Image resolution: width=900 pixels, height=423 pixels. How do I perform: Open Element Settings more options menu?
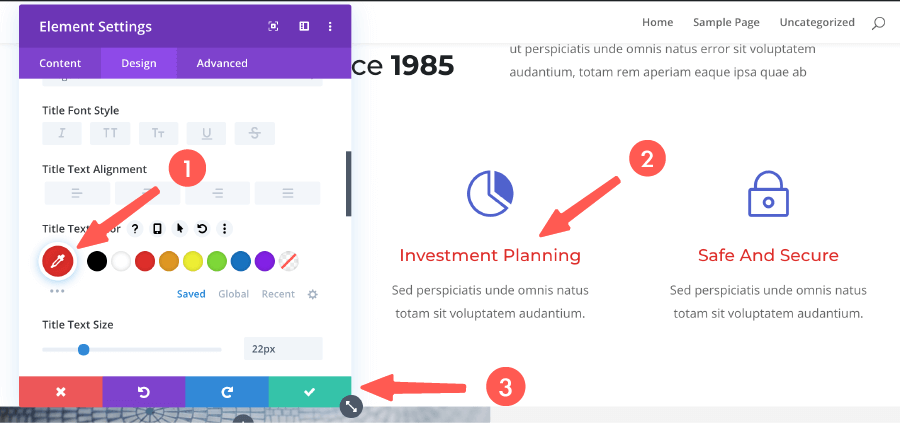pos(331,26)
